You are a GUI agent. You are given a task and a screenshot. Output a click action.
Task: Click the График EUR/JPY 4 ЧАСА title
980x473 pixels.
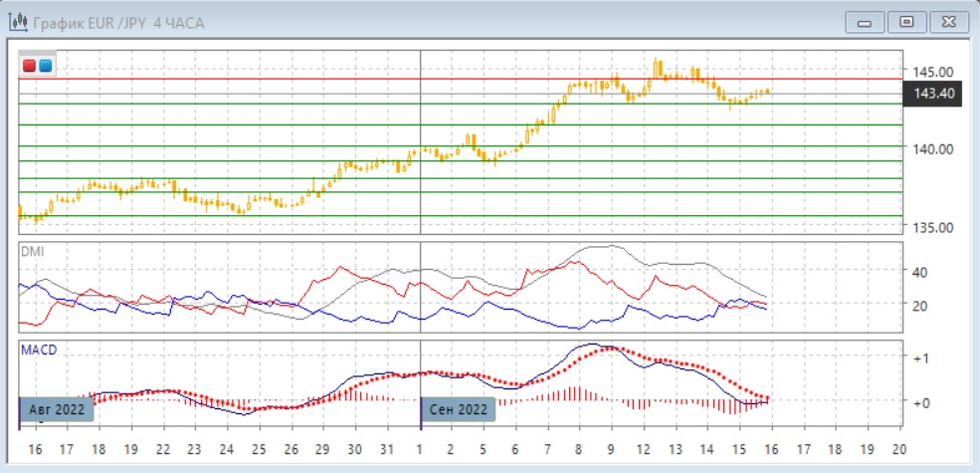(118, 22)
